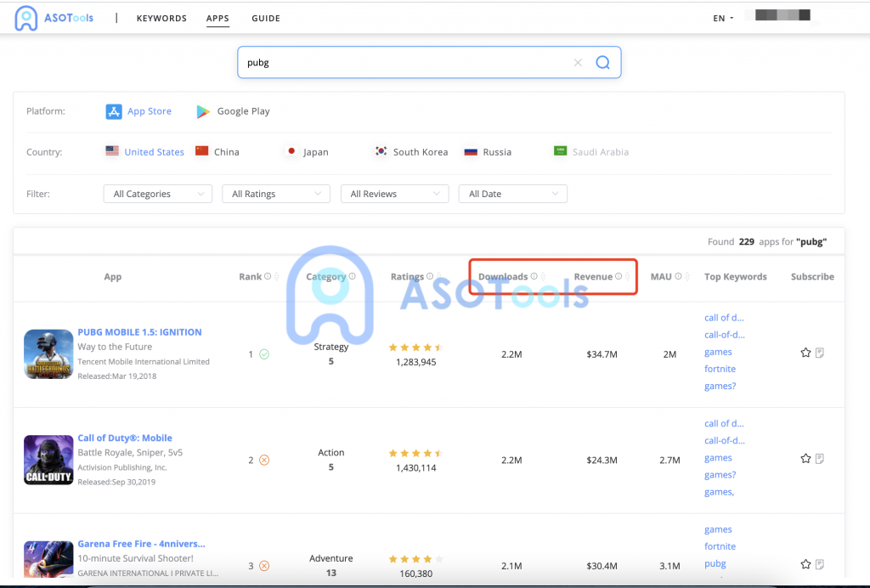The width and height of the screenshot is (870, 588).
Task: Clear the search box with X icon
Action: (x=578, y=63)
